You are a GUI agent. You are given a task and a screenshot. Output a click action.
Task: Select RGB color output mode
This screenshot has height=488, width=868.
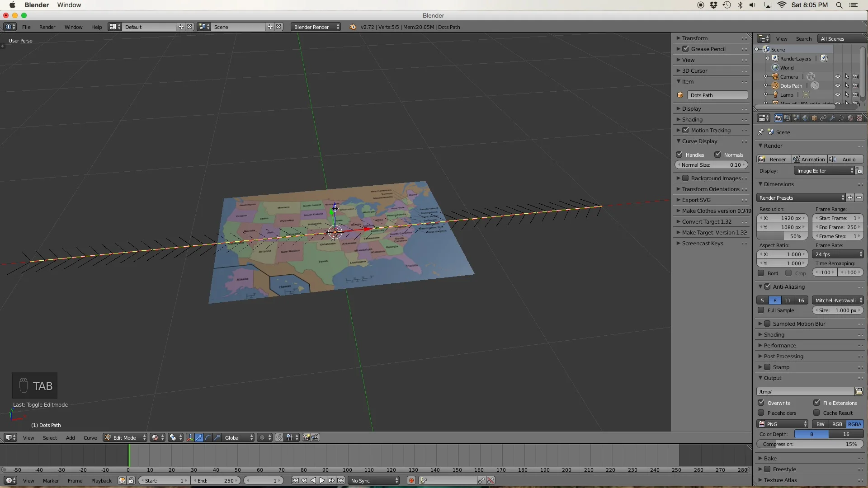coord(837,424)
